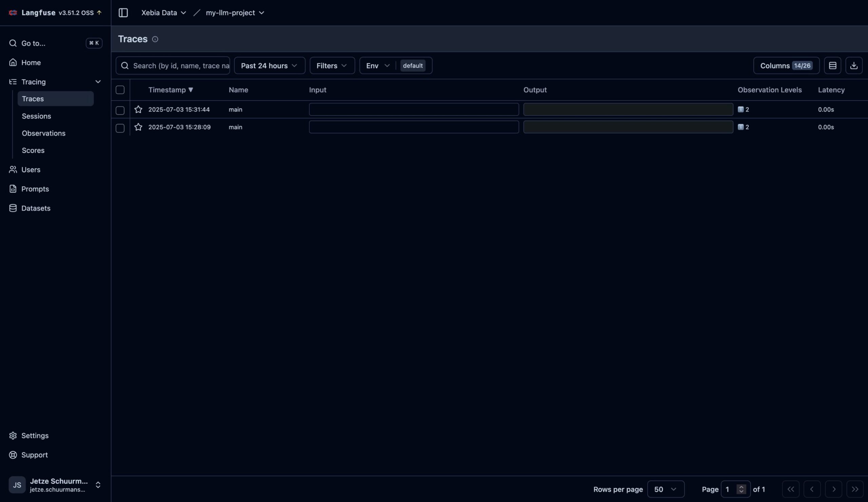This screenshot has width=868, height=502.
Task: Click the Traces info icon
Action: click(155, 39)
